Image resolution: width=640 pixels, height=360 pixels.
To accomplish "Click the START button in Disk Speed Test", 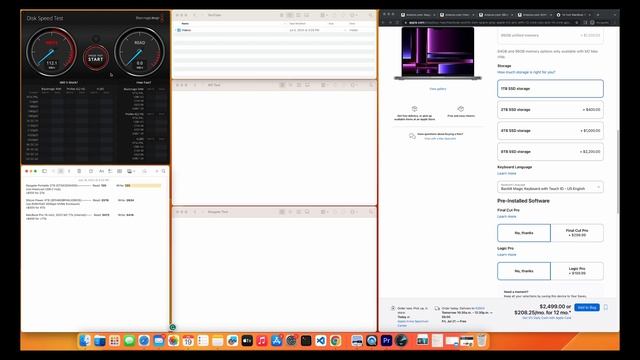I will 96,58.
